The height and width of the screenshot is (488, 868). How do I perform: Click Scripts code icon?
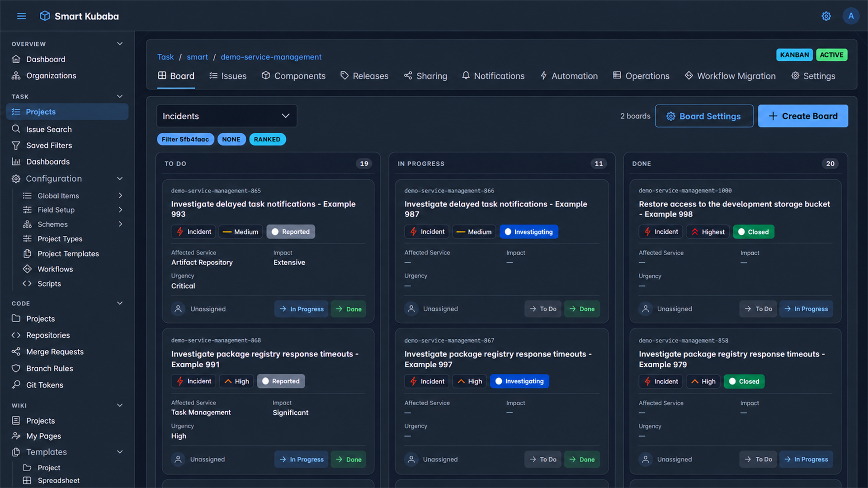pos(28,284)
